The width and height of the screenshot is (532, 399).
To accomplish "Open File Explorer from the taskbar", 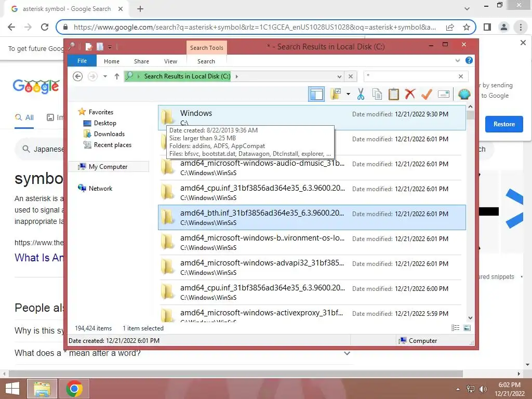I will click(42, 389).
